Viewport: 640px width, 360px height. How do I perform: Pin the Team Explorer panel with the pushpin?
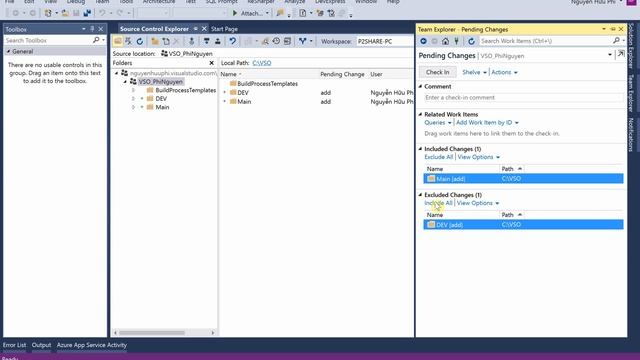(613, 29)
